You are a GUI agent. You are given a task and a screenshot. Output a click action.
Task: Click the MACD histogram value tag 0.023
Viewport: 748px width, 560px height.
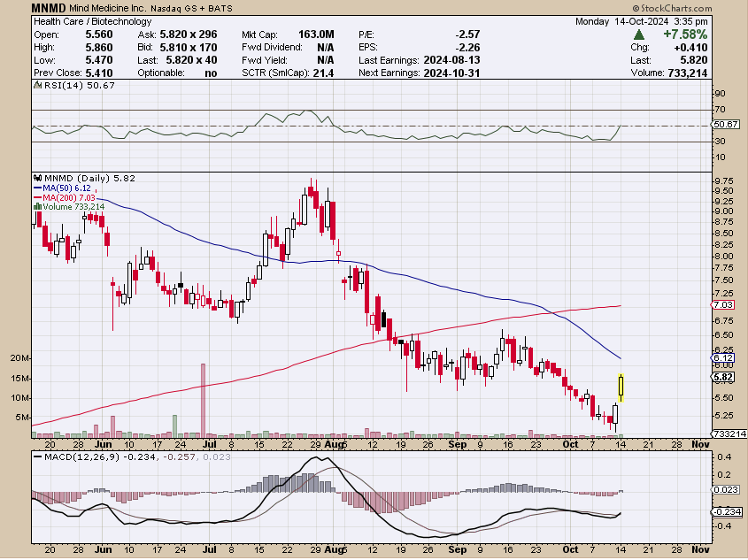click(x=726, y=489)
